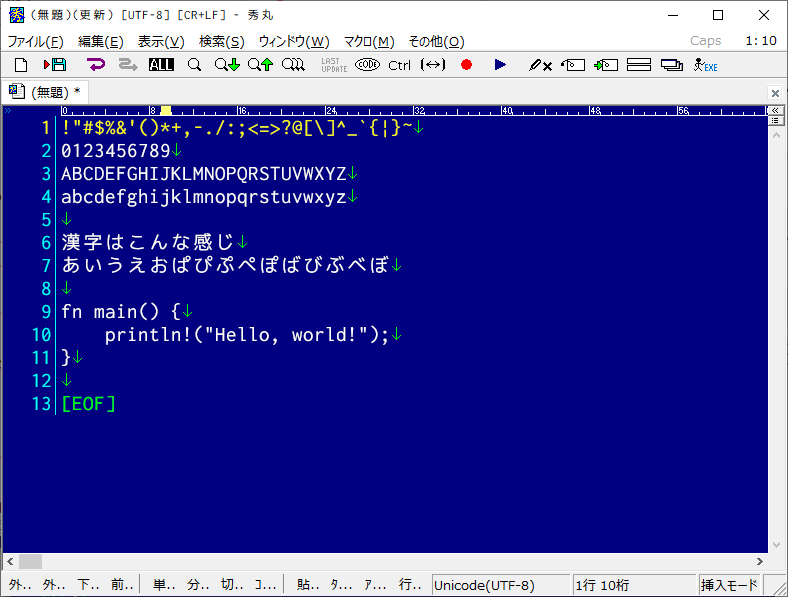Open the ファイル(F) menu

coord(36,41)
